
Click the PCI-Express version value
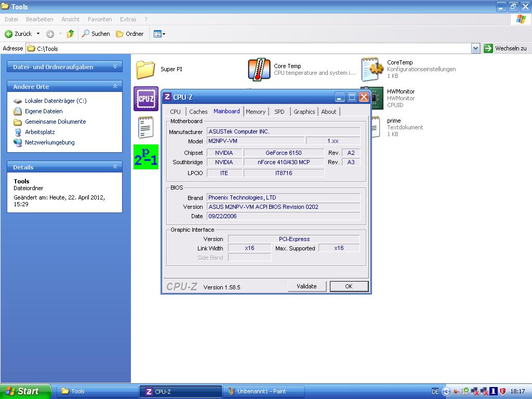294,239
